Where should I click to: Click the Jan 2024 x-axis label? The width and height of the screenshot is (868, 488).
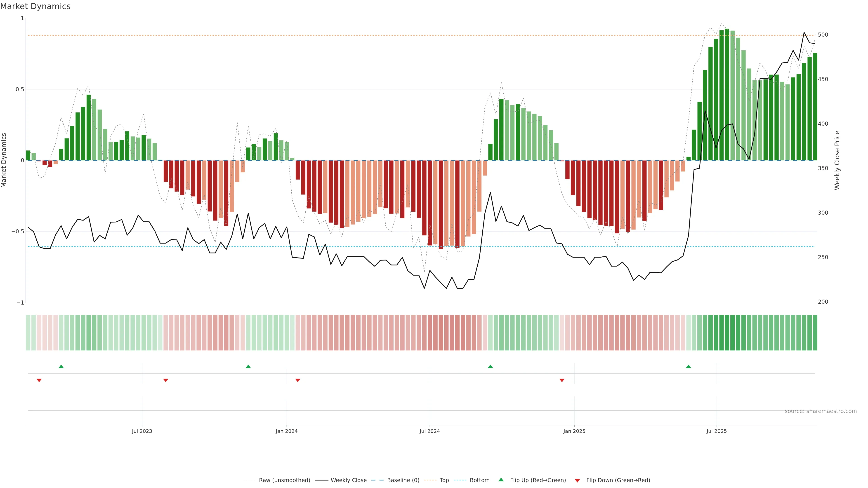click(286, 431)
